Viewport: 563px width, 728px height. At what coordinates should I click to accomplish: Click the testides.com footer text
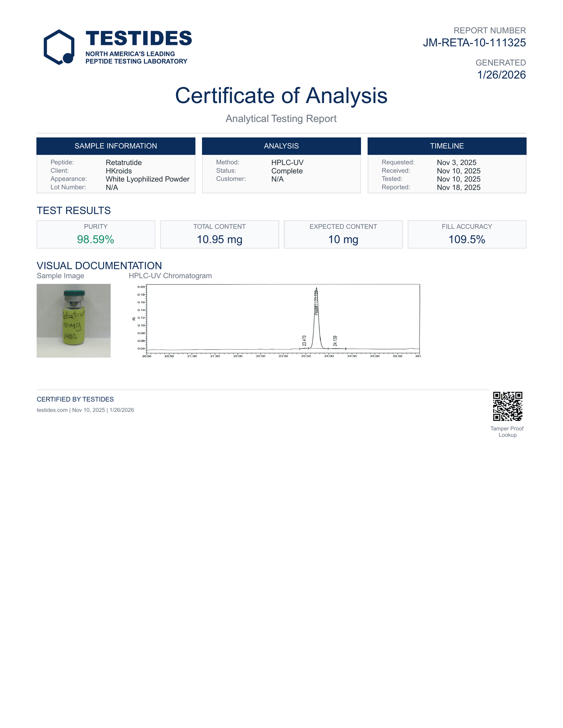coord(52,410)
